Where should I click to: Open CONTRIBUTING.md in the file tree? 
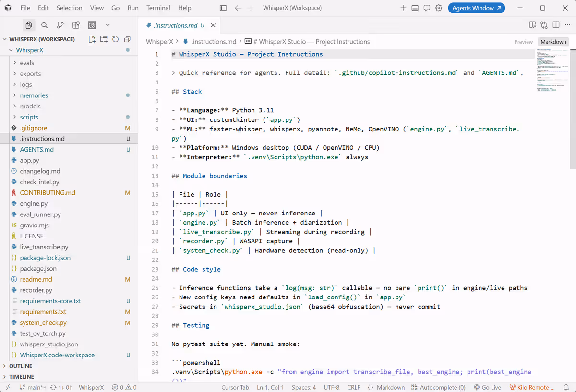(69, 193)
